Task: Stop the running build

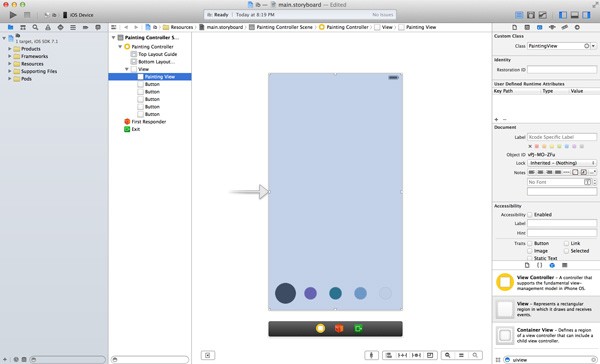Action: [x=27, y=15]
